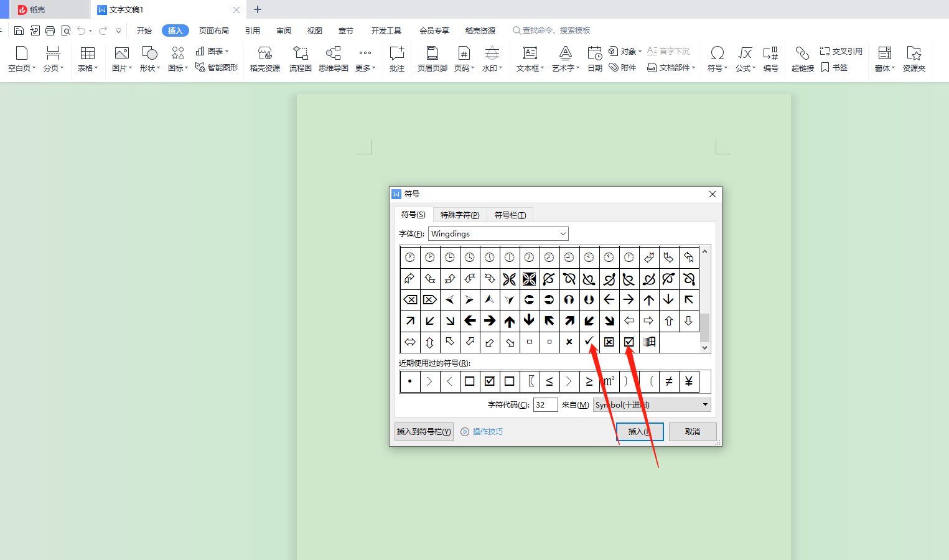Click the print icon in quick toolbar
Viewport: 949px width, 560px height.
[x=50, y=30]
